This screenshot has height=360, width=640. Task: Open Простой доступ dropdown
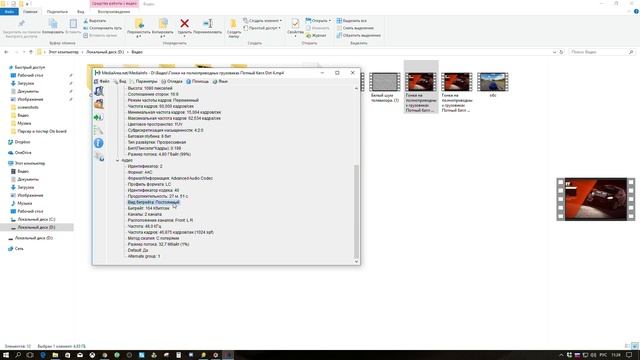(x=262, y=28)
